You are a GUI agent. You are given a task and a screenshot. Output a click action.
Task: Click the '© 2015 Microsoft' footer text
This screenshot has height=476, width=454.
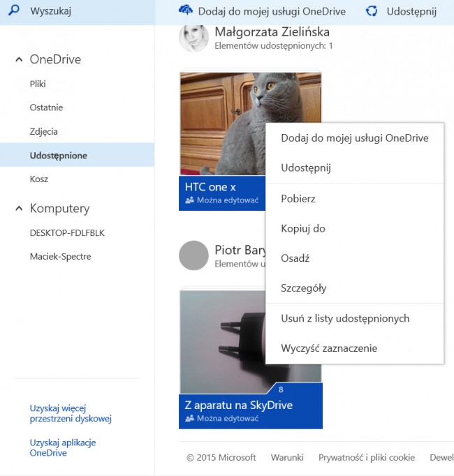coord(221,457)
